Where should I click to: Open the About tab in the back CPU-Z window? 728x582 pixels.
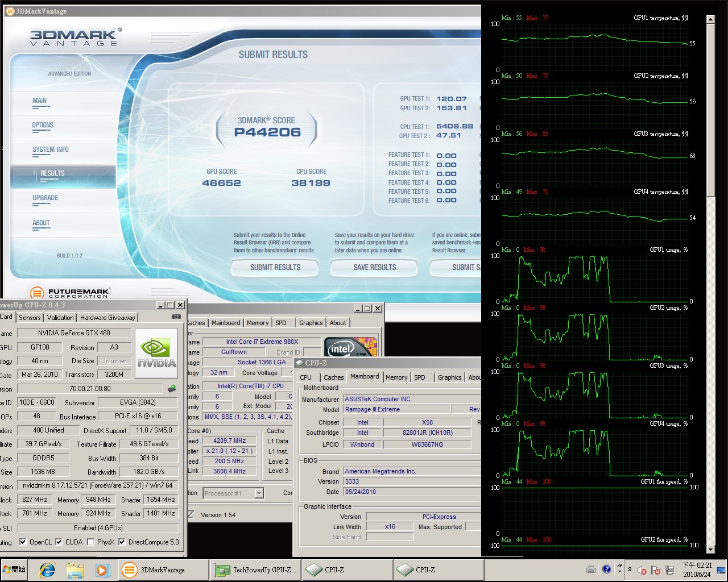pos(338,323)
